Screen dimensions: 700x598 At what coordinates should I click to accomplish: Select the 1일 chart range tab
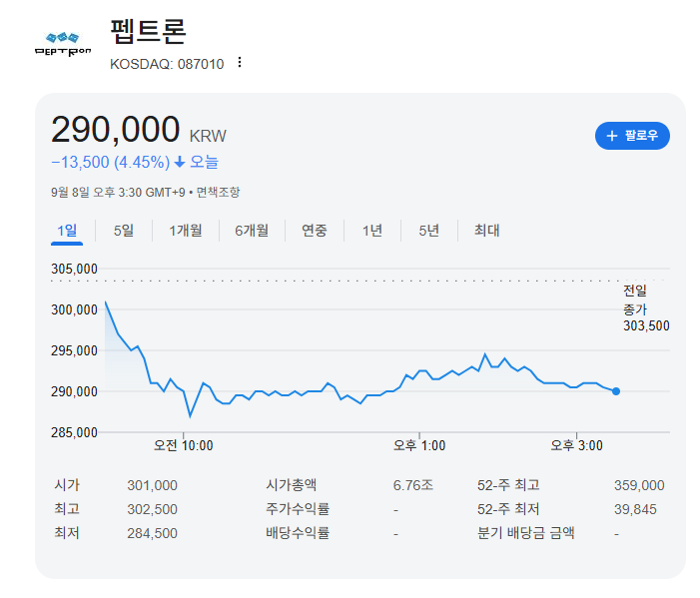[67, 231]
